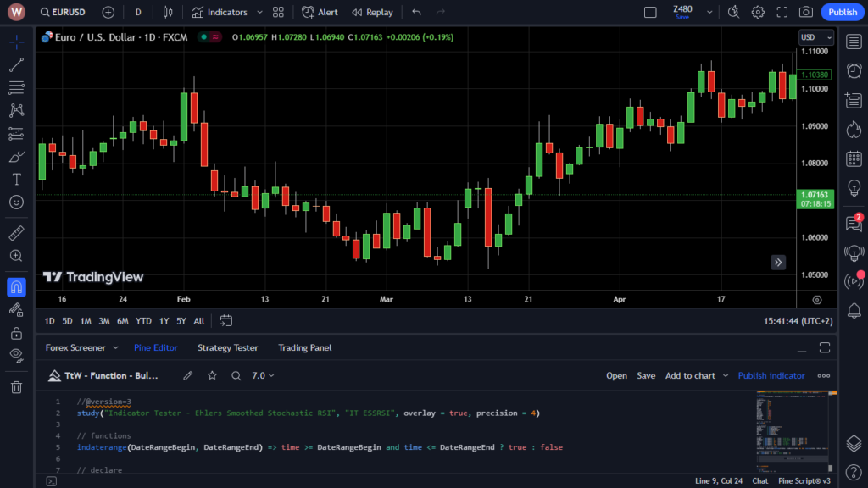Open chart settings gear icon

[758, 12]
